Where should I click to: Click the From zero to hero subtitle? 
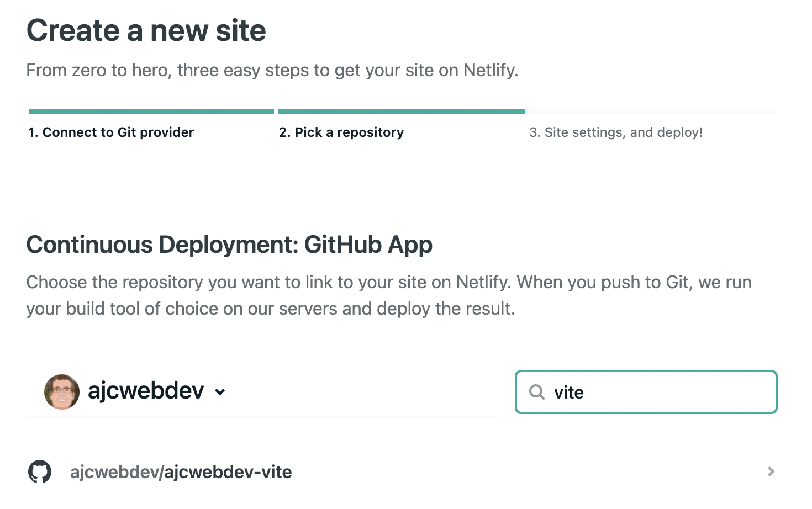click(x=272, y=71)
